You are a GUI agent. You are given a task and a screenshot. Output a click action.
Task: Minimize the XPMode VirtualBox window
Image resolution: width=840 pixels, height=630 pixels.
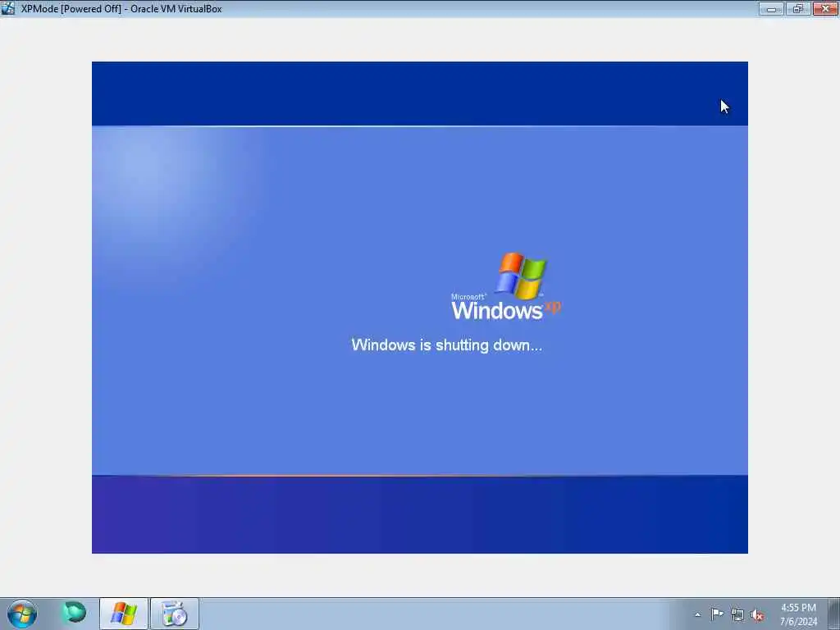(771, 8)
